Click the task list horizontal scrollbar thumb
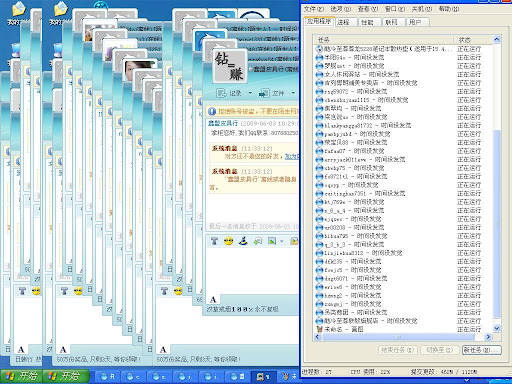 coord(398,337)
